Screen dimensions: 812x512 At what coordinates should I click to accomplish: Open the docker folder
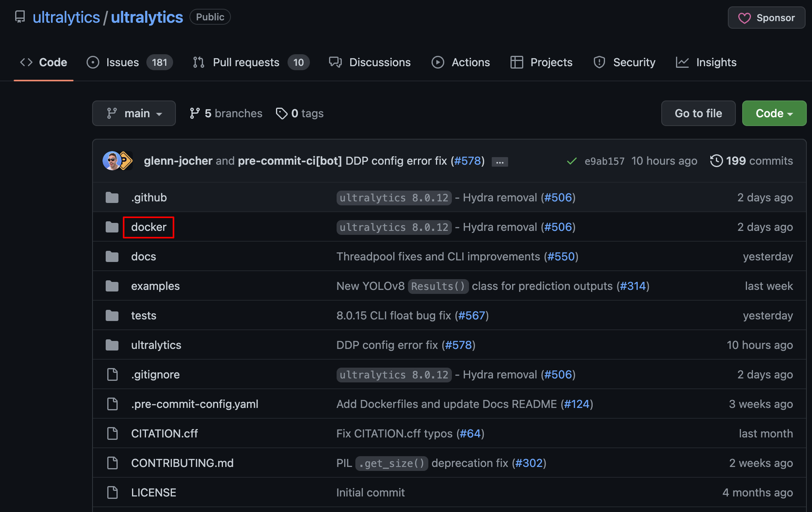(x=148, y=227)
